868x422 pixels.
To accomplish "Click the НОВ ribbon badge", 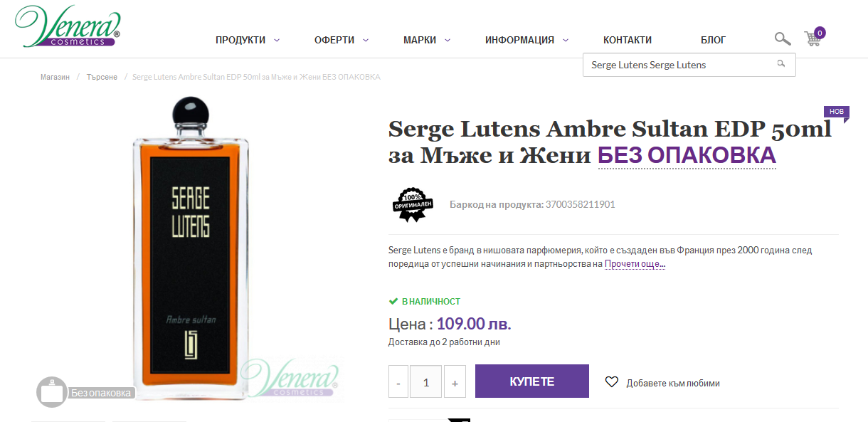I will coord(837,112).
